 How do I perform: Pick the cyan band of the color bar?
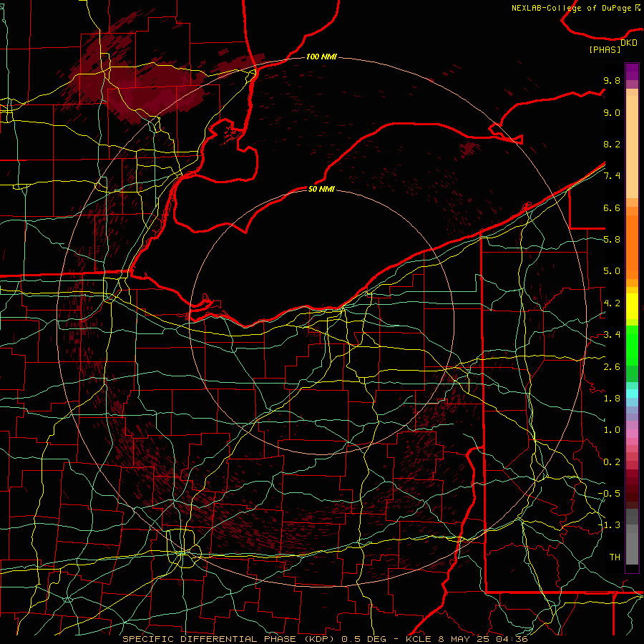click(632, 394)
